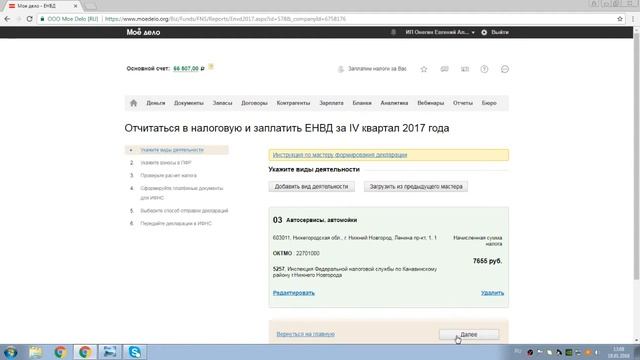Viewport: 640px width, 360px height.
Task: Click the browser address bar URL
Action: tap(225, 19)
